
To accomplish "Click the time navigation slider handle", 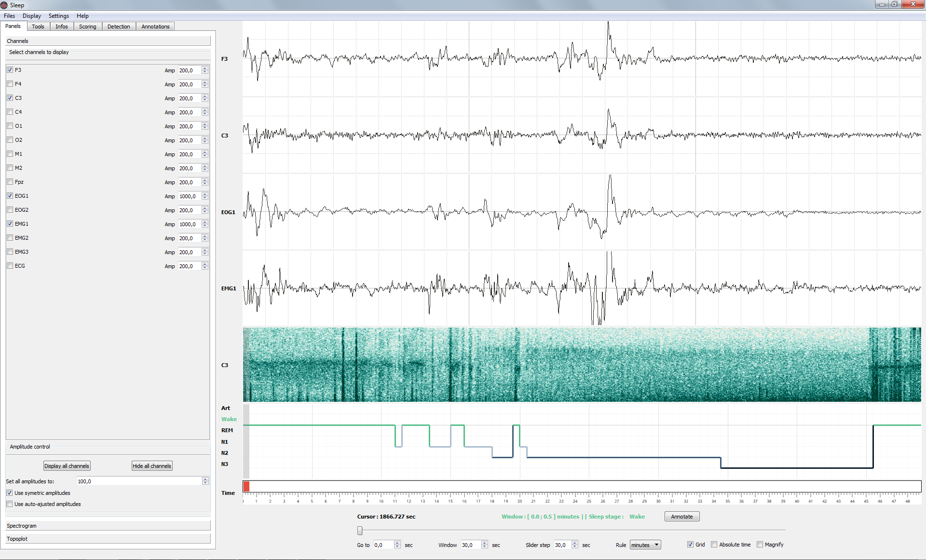I will pos(360,531).
